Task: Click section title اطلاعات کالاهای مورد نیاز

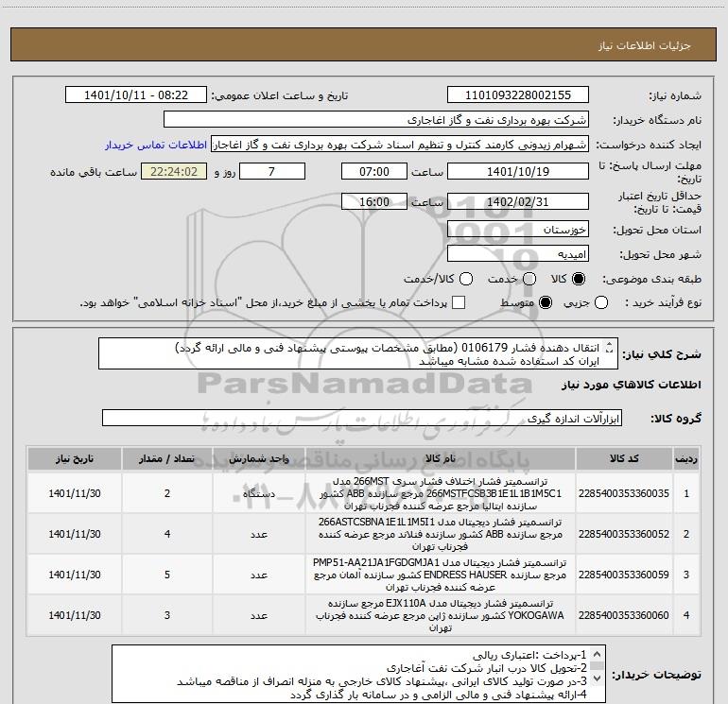Action: [632, 385]
